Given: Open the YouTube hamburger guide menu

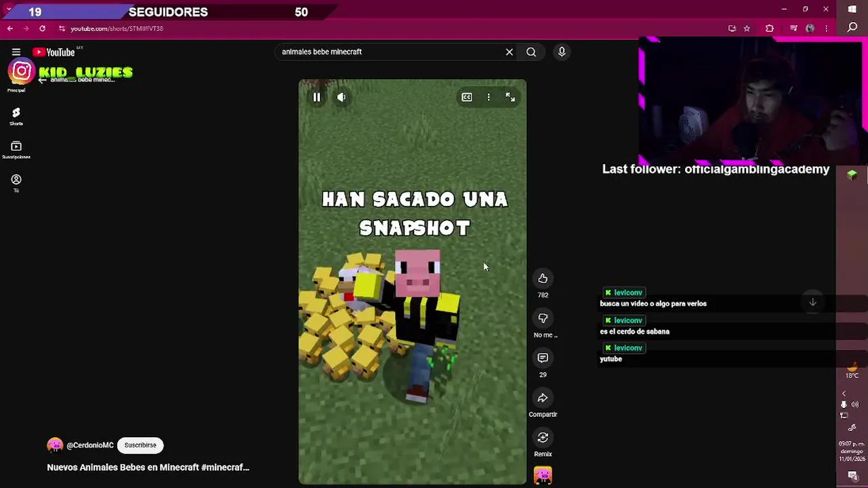Looking at the screenshot, I should (x=16, y=52).
